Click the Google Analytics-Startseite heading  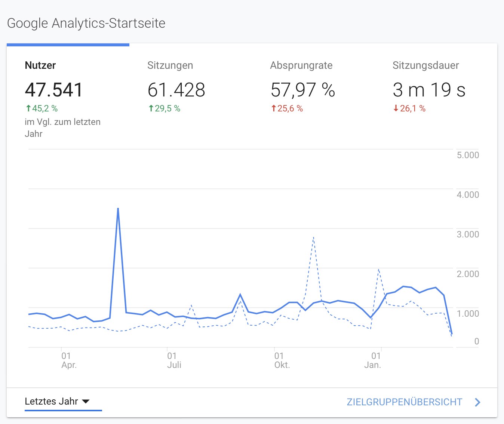pos(86,23)
